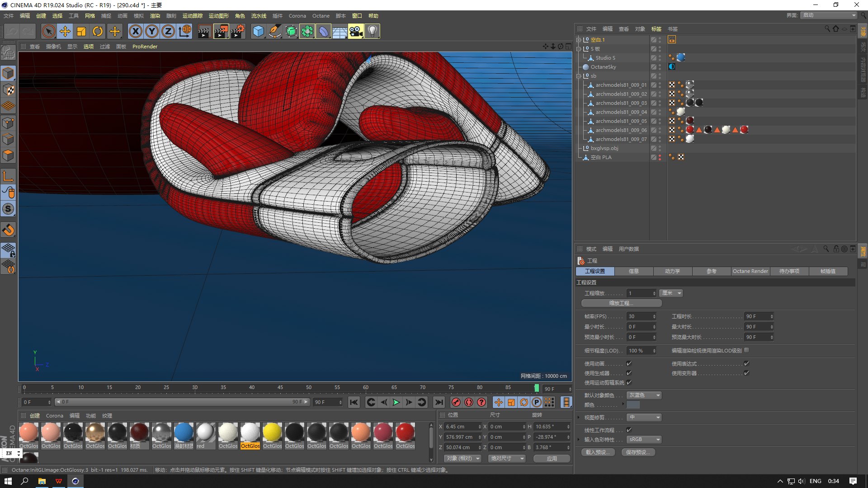Open the Octane menu

pyautogui.click(x=321, y=16)
